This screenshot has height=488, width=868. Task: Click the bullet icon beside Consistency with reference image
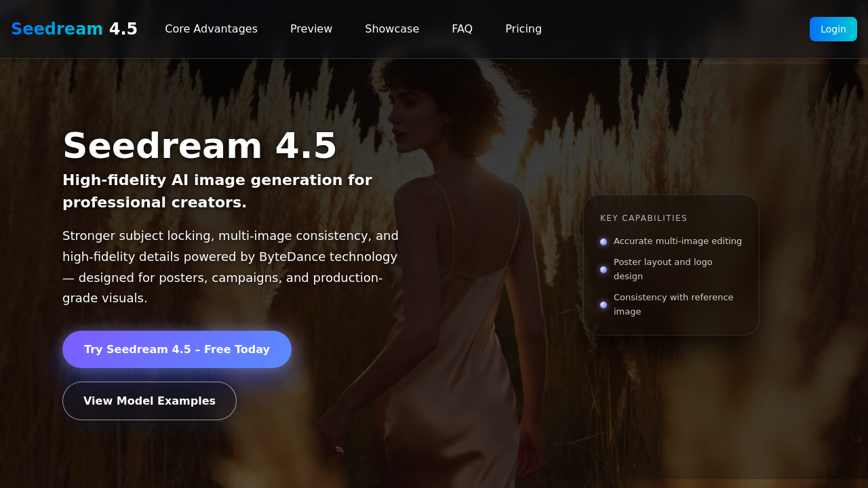603,304
